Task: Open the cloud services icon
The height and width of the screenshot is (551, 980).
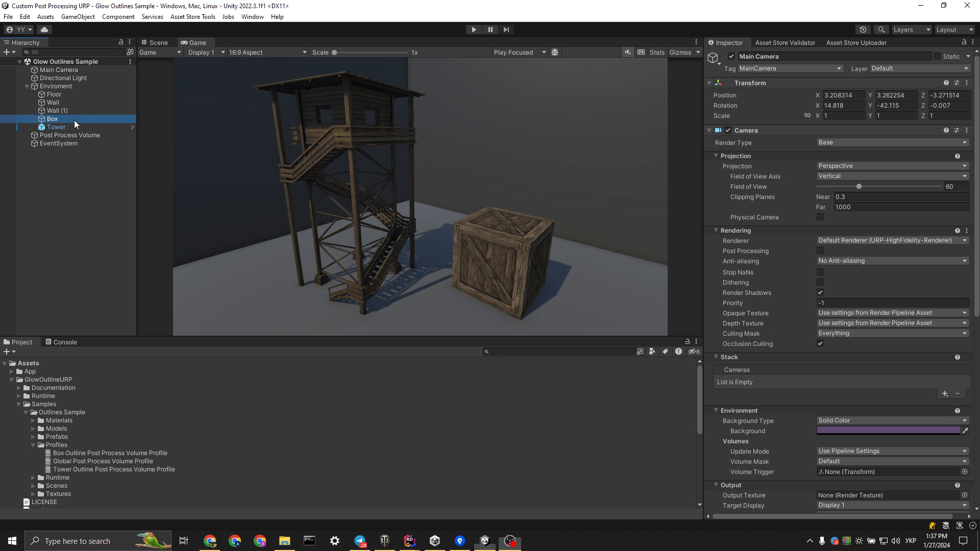Action: click(44, 30)
